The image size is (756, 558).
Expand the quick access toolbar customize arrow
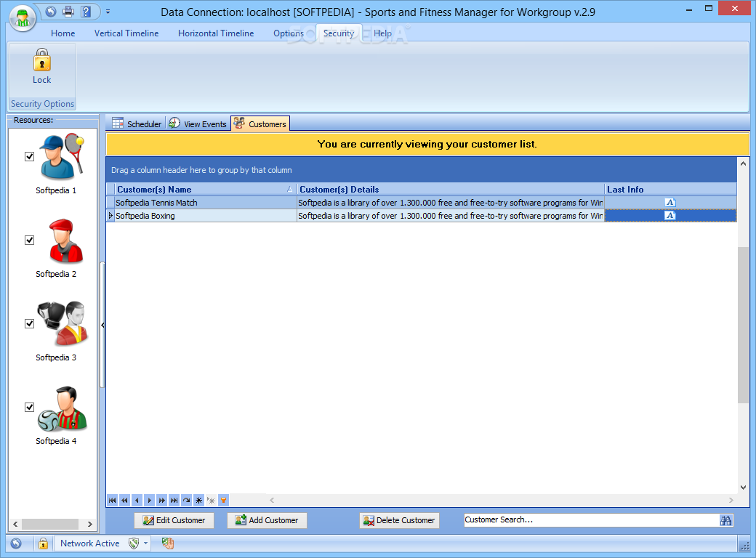point(108,12)
